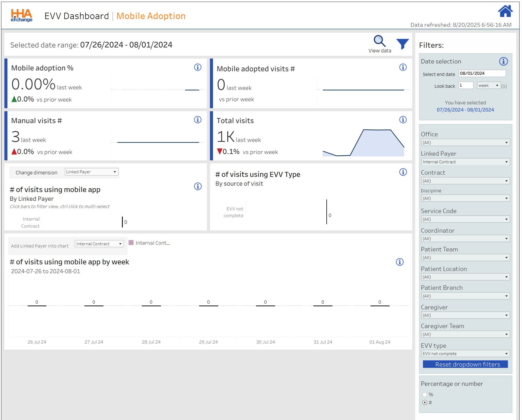The width and height of the screenshot is (522, 420).
Task: Open the Change dimension Linked Payer dropdown
Action: pyautogui.click(x=91, y=172)
